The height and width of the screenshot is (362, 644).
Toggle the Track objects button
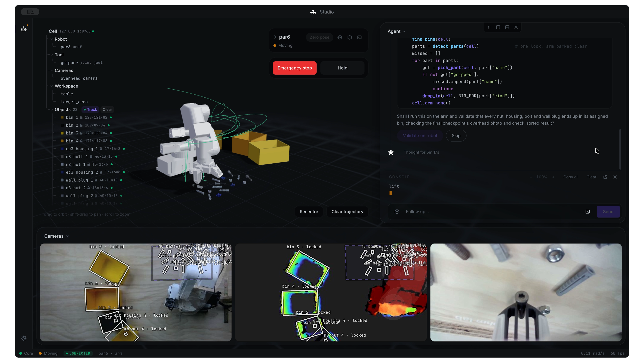pyautogui.click(x=90, y=109)
